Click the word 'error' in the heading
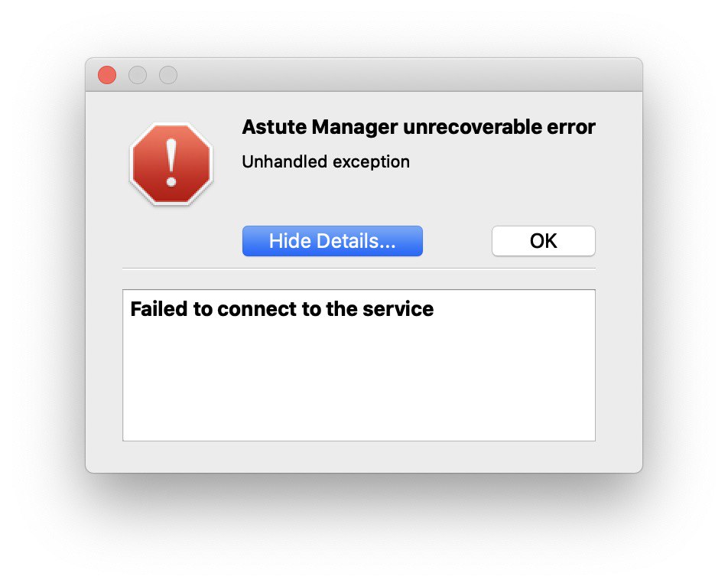 571,127
